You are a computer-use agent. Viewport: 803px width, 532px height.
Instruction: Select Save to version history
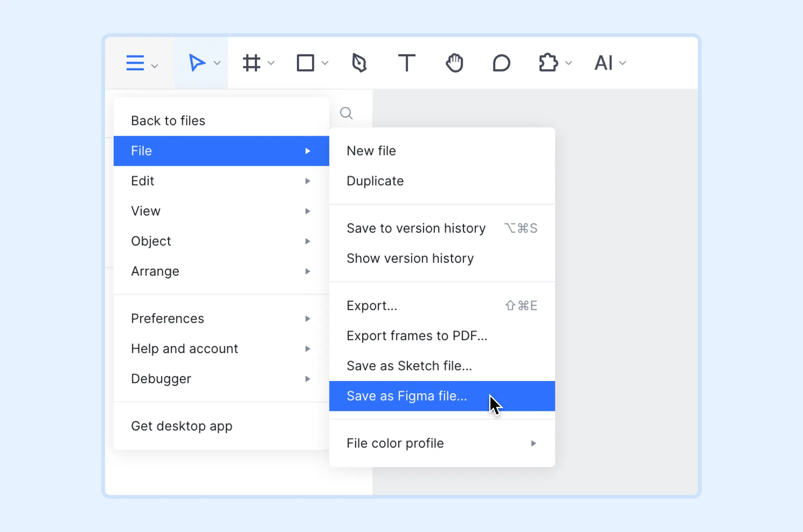(442, 228)
